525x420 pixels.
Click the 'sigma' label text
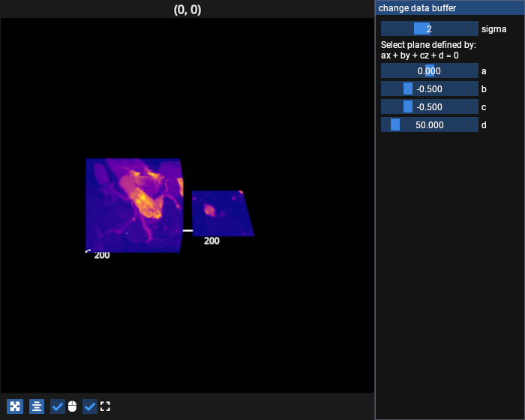click(x=493, y=29)
